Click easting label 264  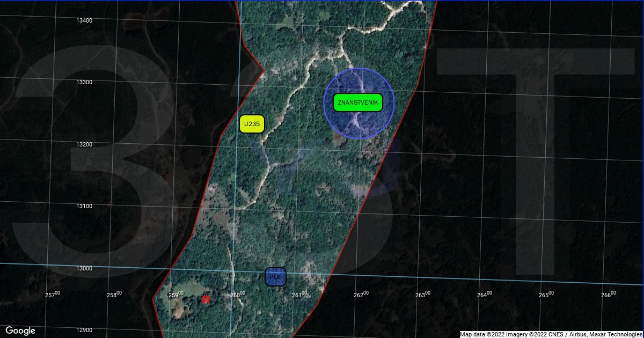pos(485,295)
